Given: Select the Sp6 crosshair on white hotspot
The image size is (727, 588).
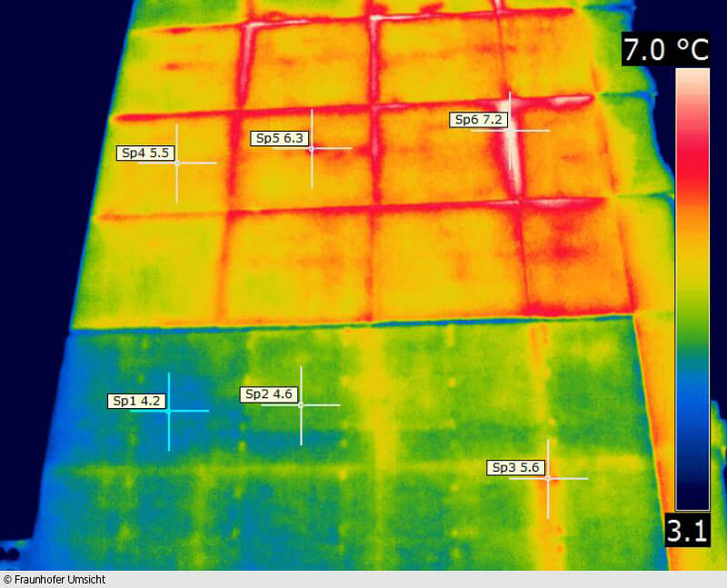Looking at the screenshot, I should tap(511, 131).
